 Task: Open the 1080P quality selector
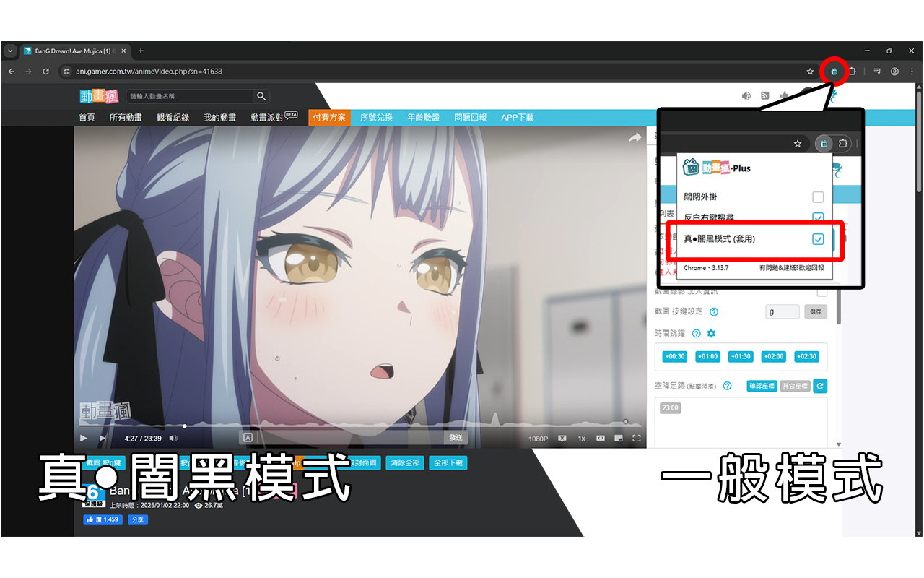tap(539, 437)
